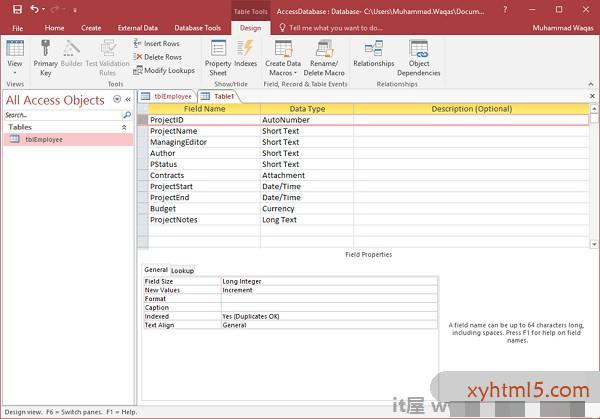Click the Indexed property value
This screenshot has width=600, height=419.
(x=329, y=316)
